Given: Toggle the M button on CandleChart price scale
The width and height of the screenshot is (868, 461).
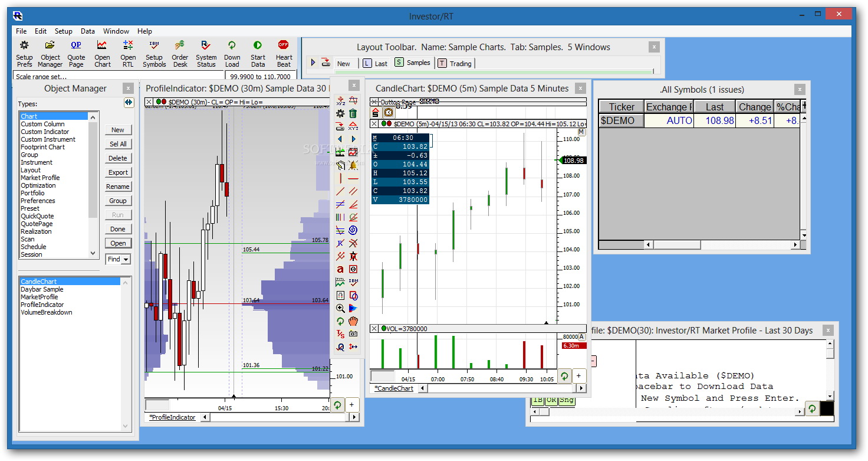Looking at the screenshot, I should tap(581, 132).
